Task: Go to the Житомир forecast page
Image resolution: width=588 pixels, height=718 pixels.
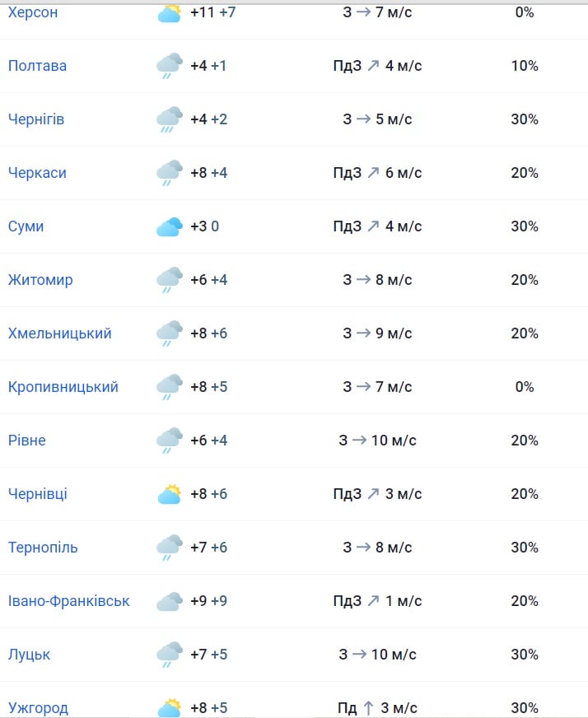Action: click(40, 280)
